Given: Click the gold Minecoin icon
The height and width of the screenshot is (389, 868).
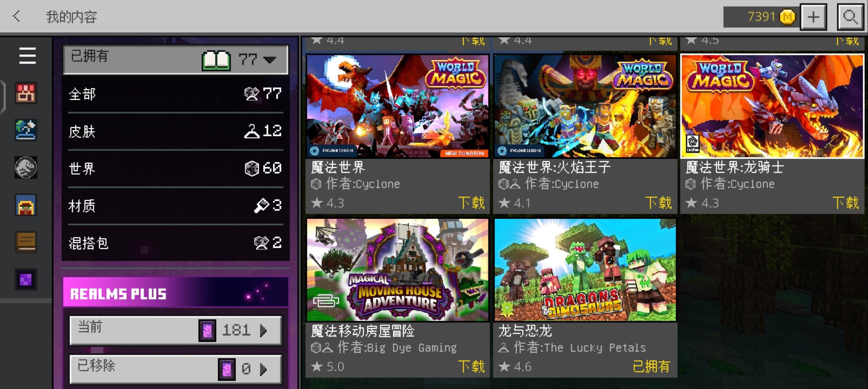Looking at the screenshot, I should pos(787,17).
